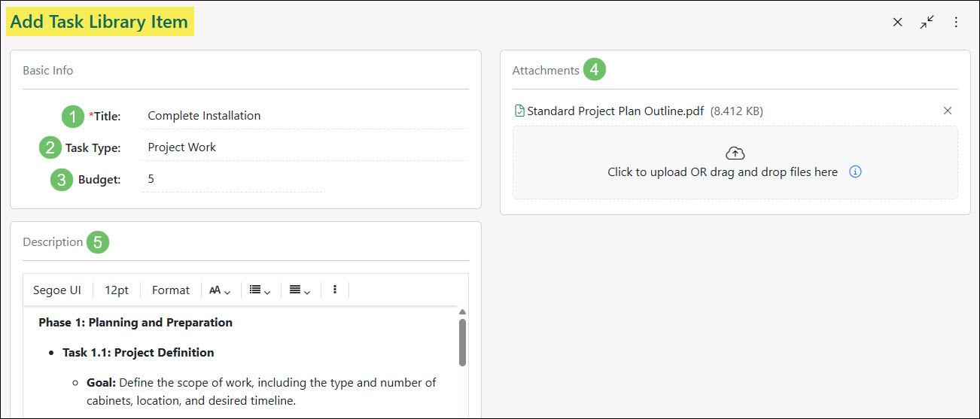Click the Budget input field
The width and height of the screenshot is (980, 419).
pyautogui.click(x=233, y=179)
